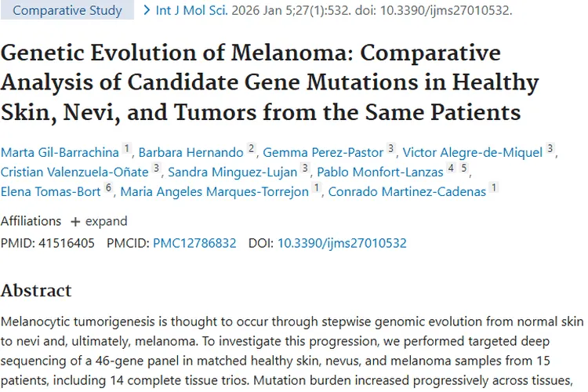Open author Marta Gil-Barrachina

coord(60,151)
